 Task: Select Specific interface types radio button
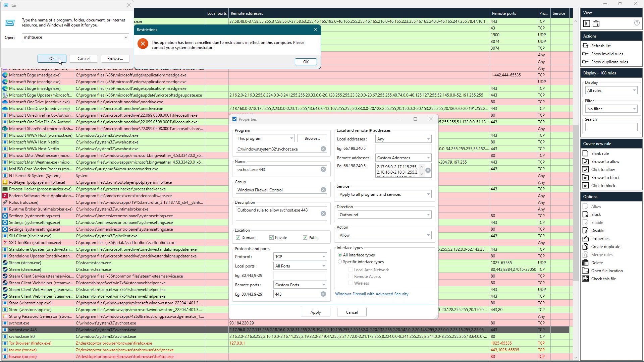(340, 261)
